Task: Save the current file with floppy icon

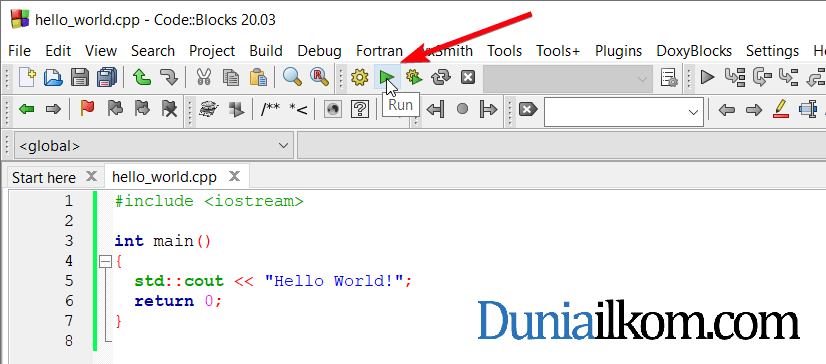Action: pos(80,77)
